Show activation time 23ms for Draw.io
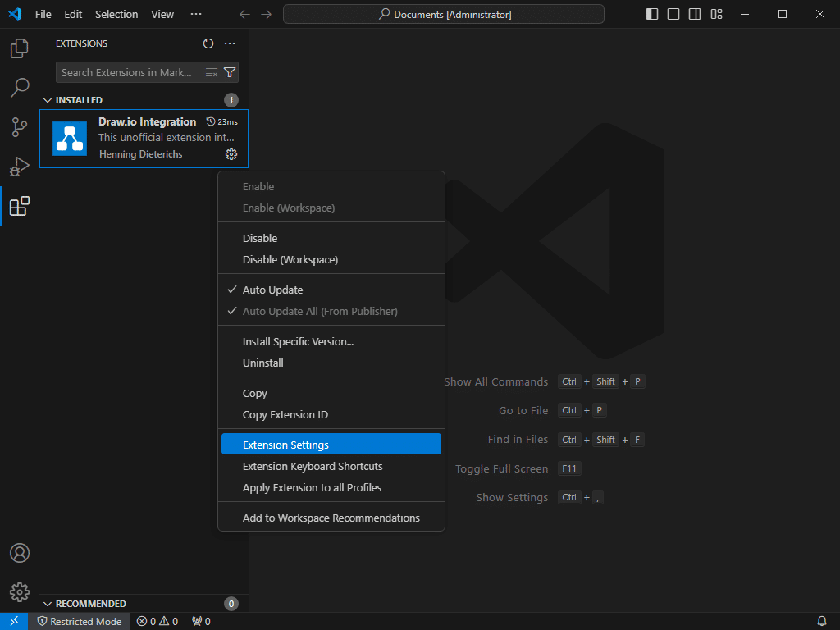The image size is (840, 630). [222, 122]
